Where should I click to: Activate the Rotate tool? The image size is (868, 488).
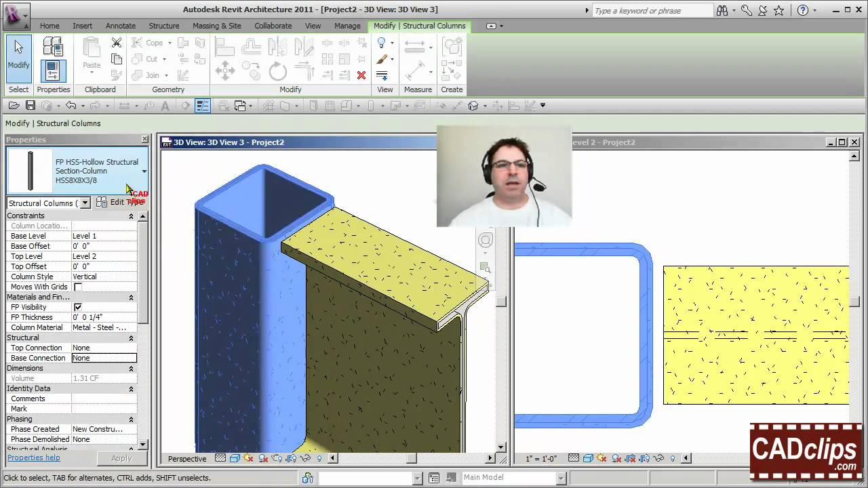277,70
